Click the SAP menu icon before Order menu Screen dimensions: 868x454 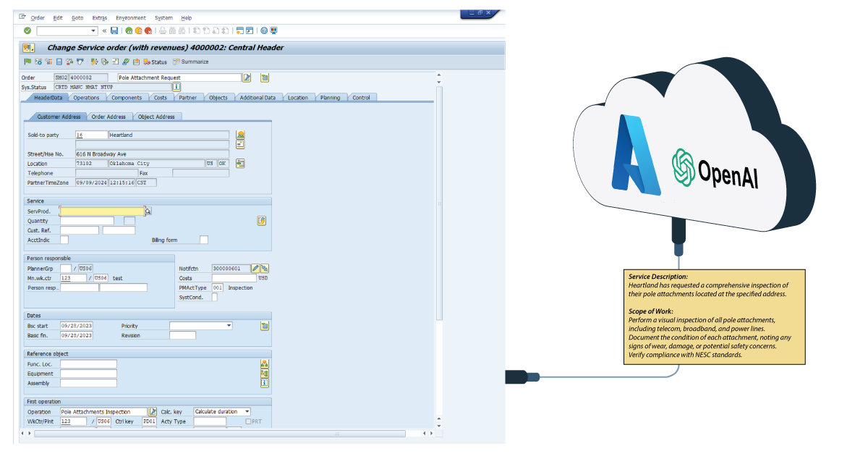click(x=22, y=17)
